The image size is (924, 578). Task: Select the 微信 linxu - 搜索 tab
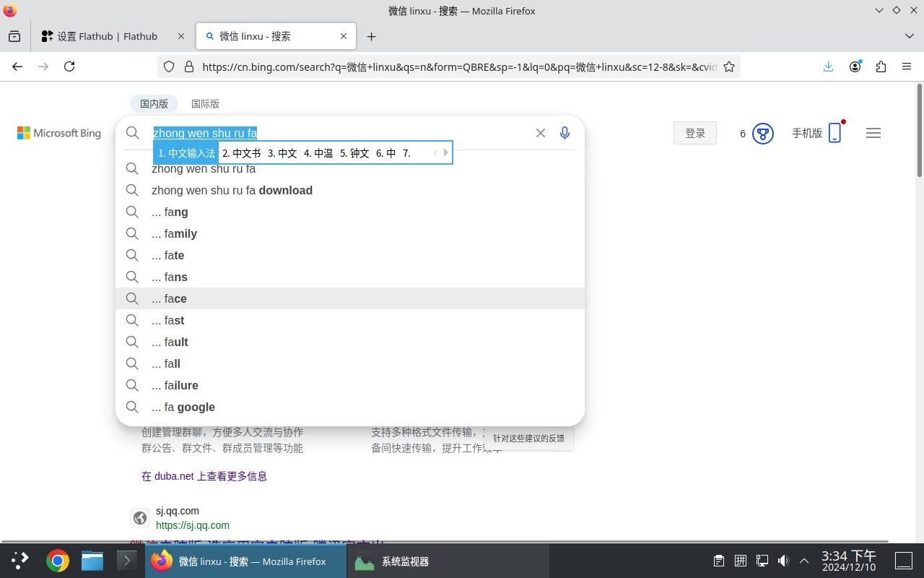pyautogui.click(x=276, y=36)
